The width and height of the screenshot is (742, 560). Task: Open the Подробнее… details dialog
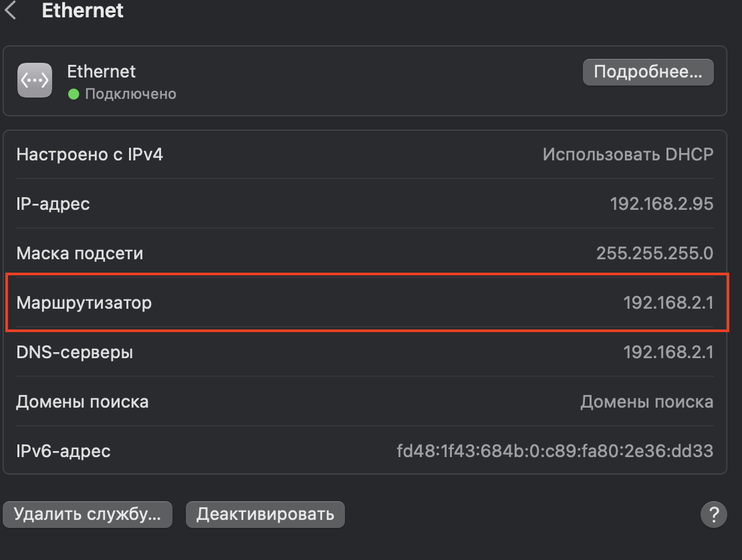(x=648, y=72)
